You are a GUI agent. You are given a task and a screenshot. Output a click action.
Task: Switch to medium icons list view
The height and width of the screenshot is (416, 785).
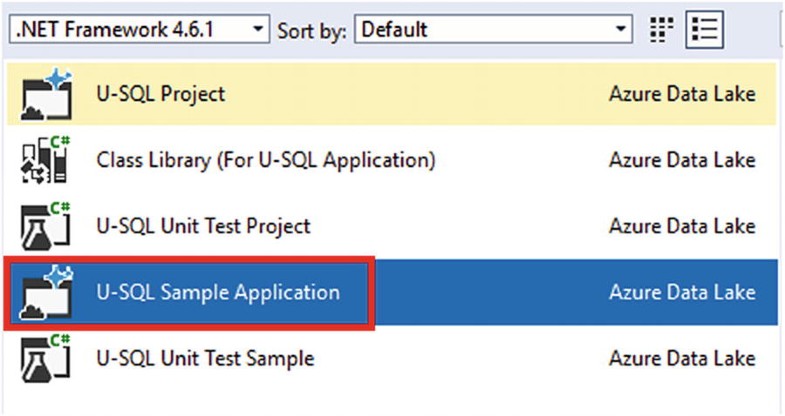(704, 30)
